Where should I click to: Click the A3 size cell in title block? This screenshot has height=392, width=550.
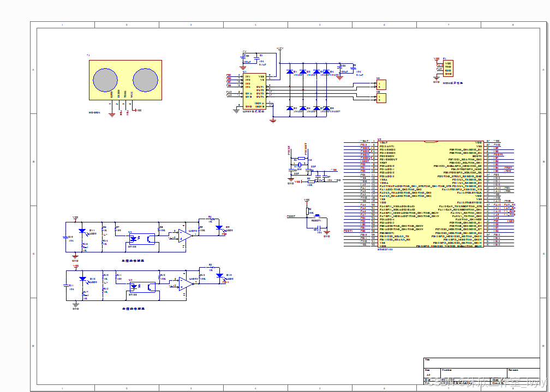point(432,373)
